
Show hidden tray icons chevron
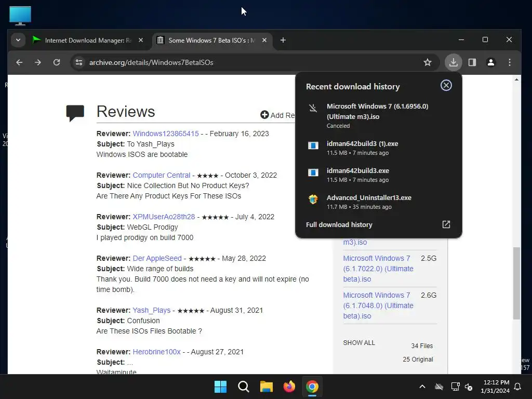pos(422,387)
